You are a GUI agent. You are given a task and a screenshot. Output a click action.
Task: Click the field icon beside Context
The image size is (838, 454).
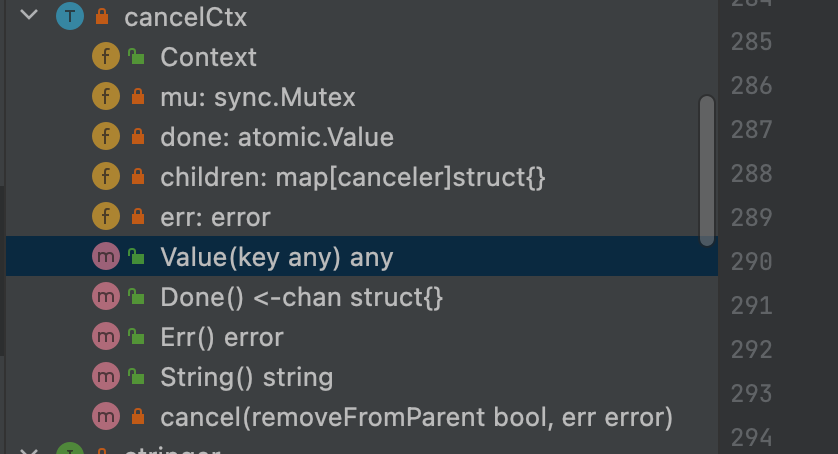click(106, 56)
